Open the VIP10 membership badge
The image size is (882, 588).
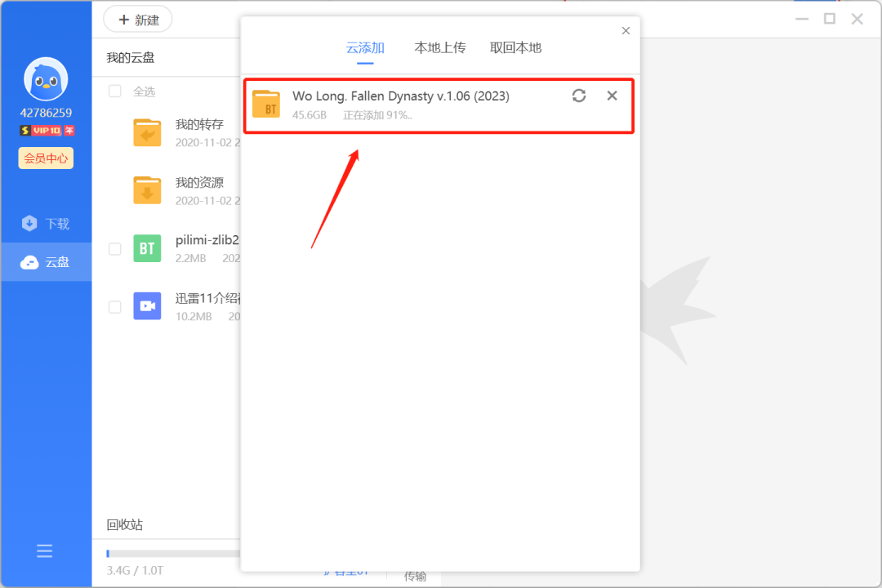click(x=47, y=131)
